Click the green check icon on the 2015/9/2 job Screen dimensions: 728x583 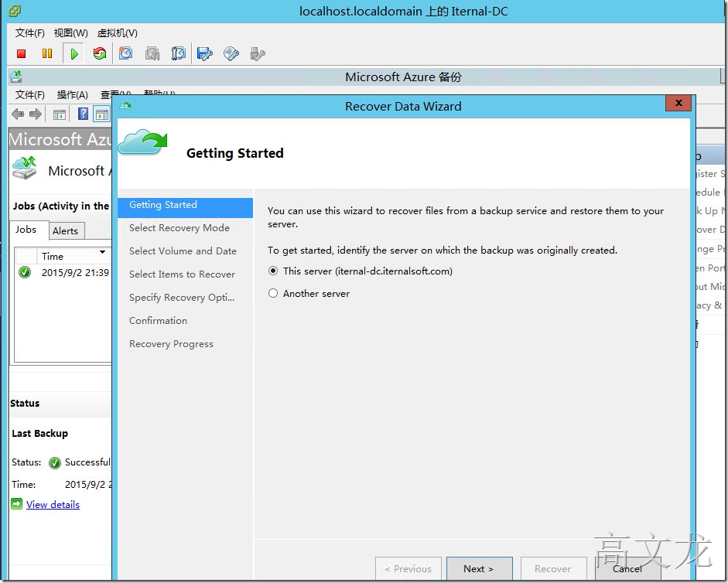(x=25, y=272)
